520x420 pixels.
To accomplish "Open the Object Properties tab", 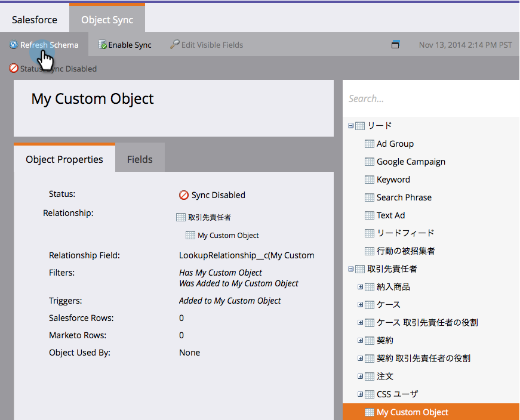I will point(64,158).
